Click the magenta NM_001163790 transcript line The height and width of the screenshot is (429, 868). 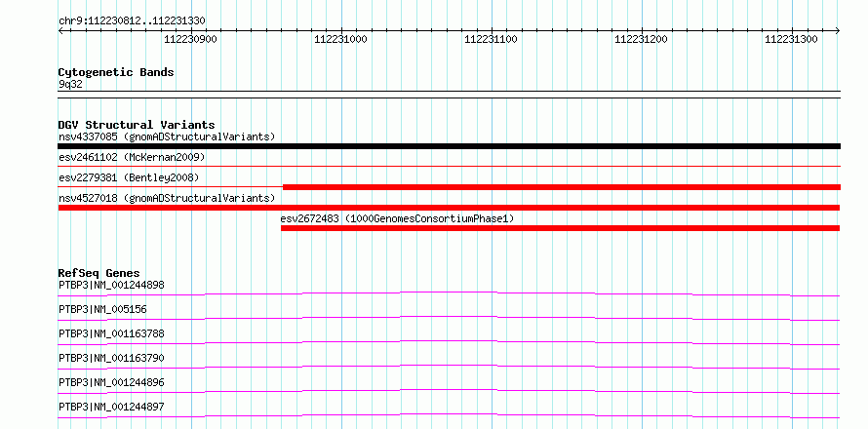pos(449,367)
